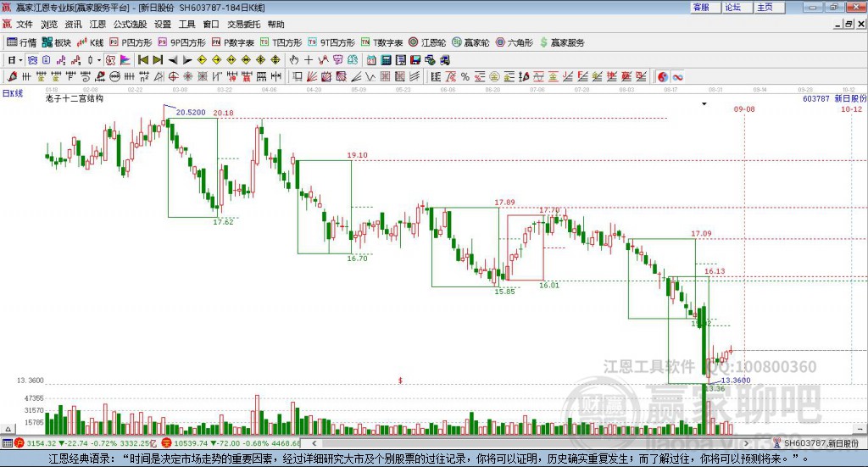
Task: Open the 9P四方形 tool
Action: (x=181, y=42)
